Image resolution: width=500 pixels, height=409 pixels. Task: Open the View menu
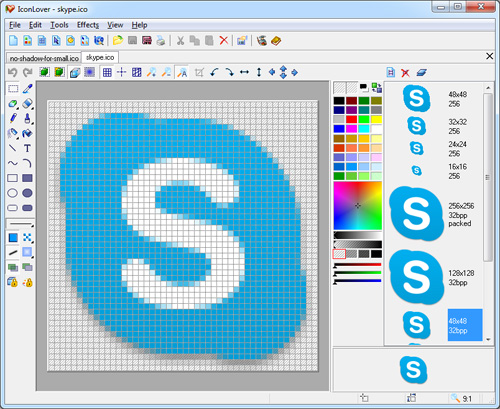(x=115, y=25)
